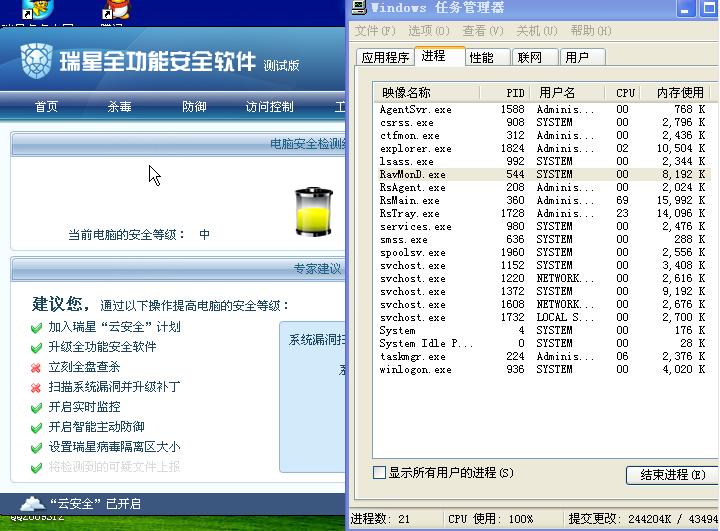
Task: Open the 查看(V) menu in Task Manager
Action: click(483, 31)
